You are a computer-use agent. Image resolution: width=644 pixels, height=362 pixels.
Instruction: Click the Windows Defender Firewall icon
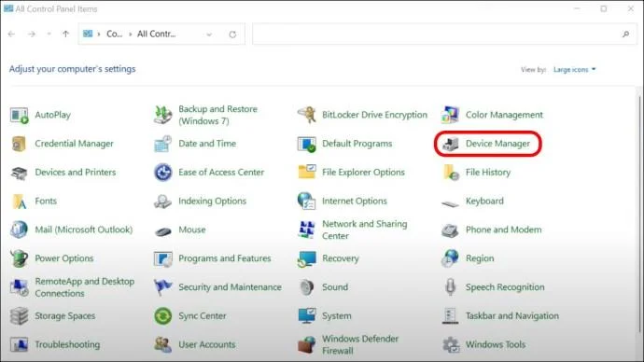306,345
